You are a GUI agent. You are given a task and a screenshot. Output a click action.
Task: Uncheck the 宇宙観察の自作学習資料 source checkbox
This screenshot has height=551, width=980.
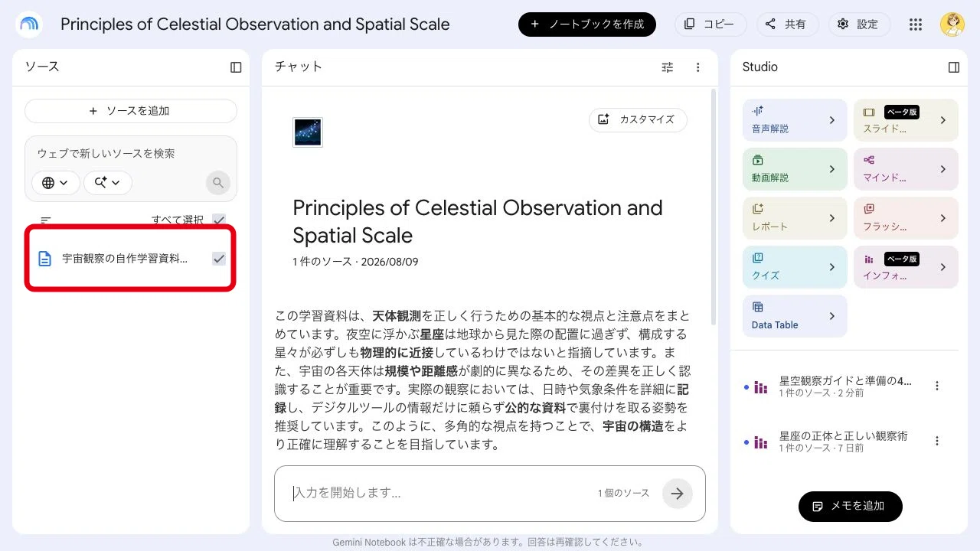coord(219,259)
